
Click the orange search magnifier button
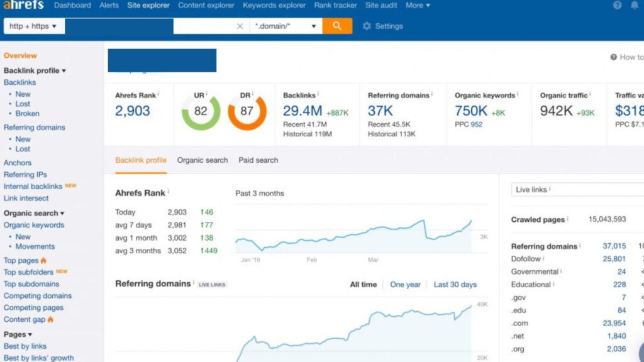point(337,26)
